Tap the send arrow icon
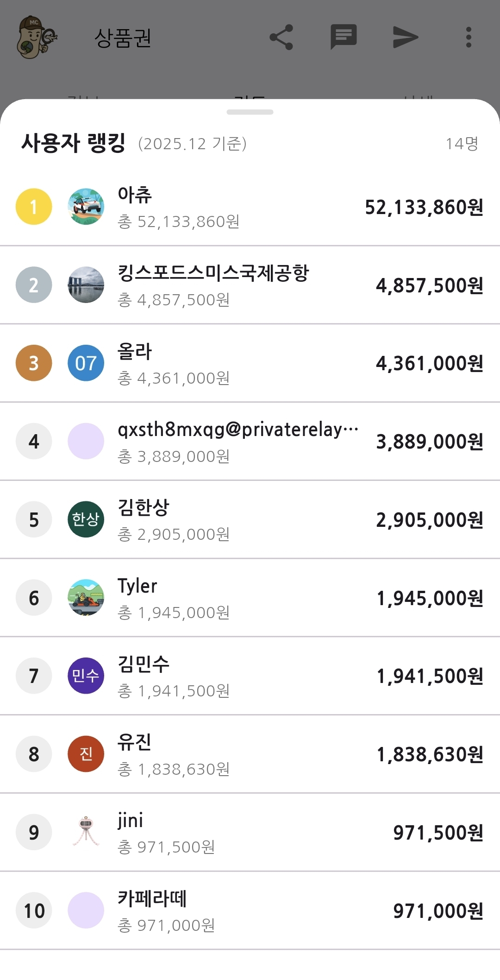The width and height of the screenshot is (500, 980). pos(406,37)
